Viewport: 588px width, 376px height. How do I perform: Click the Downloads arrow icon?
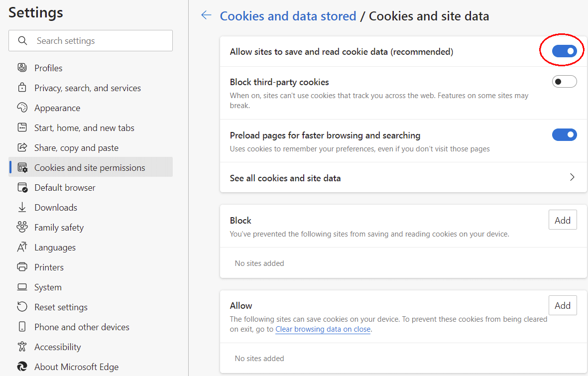coord(22,207)
